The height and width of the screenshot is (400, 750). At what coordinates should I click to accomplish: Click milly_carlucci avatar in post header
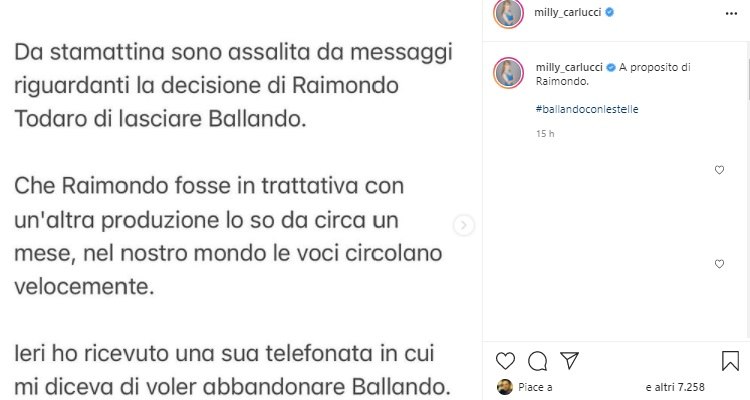pos(508,13)
